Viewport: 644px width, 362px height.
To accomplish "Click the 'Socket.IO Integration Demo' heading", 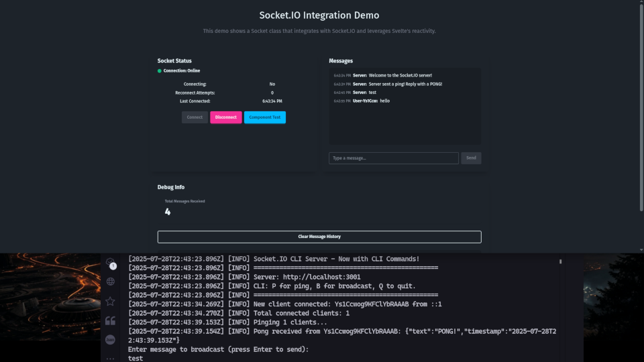I will (319, 15).
